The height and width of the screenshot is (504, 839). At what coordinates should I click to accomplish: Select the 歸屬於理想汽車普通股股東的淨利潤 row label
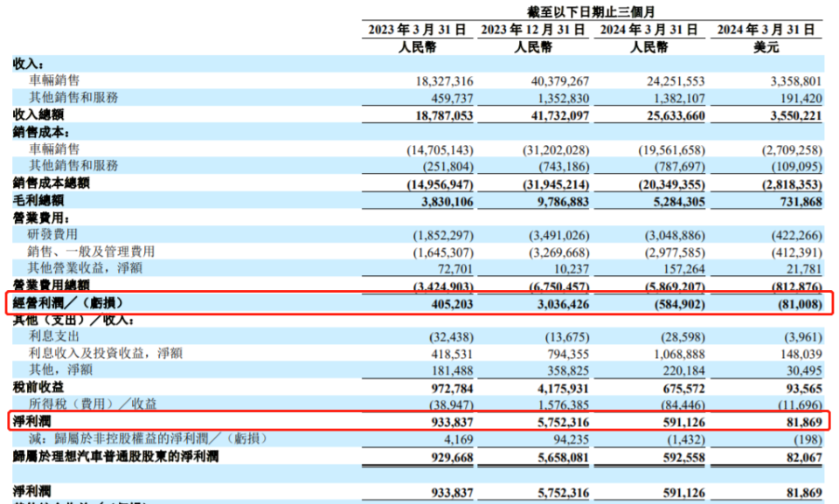point(114,456)
